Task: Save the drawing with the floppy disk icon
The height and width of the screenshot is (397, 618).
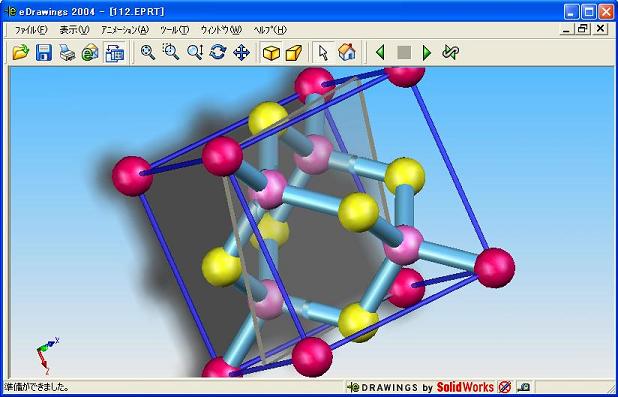Action: click(44, 52)
